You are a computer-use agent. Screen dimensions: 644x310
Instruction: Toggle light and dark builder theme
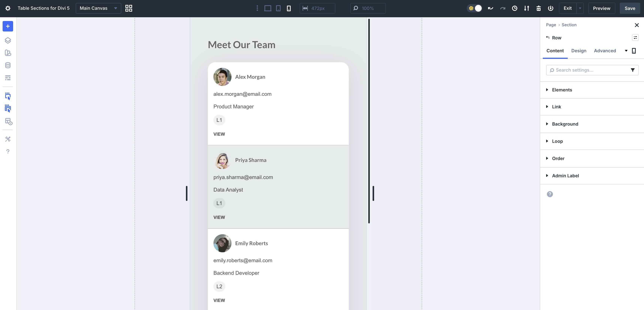point(475,8)
